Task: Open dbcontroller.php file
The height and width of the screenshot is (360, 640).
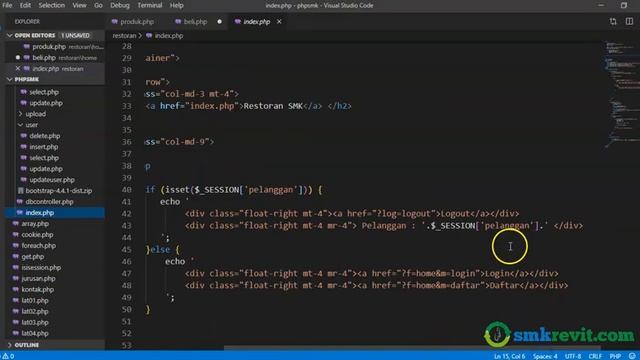Action: [49, 202]
